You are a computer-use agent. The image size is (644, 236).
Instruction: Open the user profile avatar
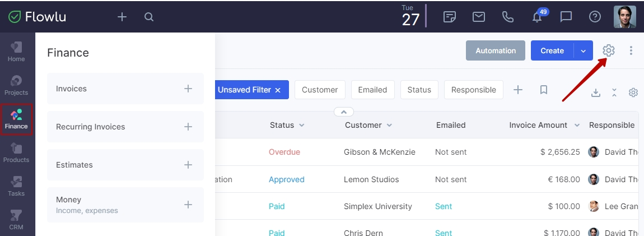tap(625, 17)
